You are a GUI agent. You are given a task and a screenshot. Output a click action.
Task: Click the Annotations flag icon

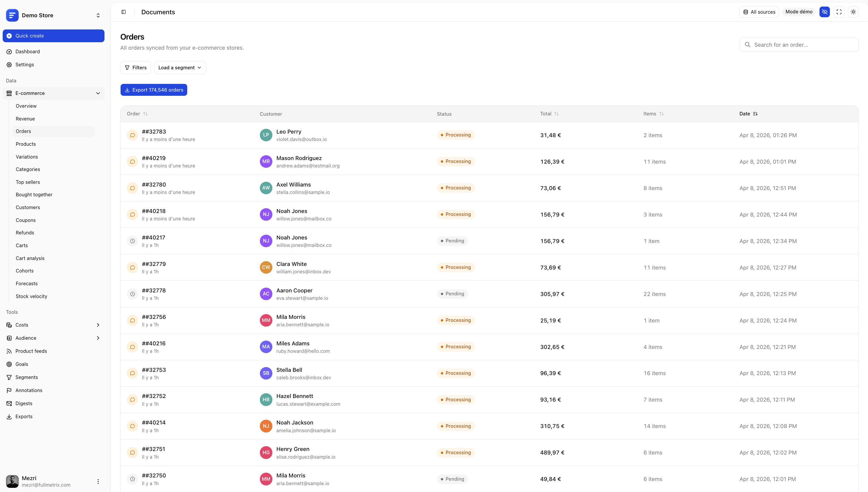[x=9, y=390]
